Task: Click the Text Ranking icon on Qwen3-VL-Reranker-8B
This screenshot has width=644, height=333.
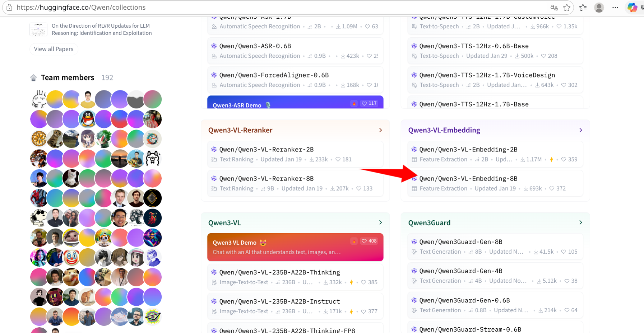Action: click(x=214, y=188)
